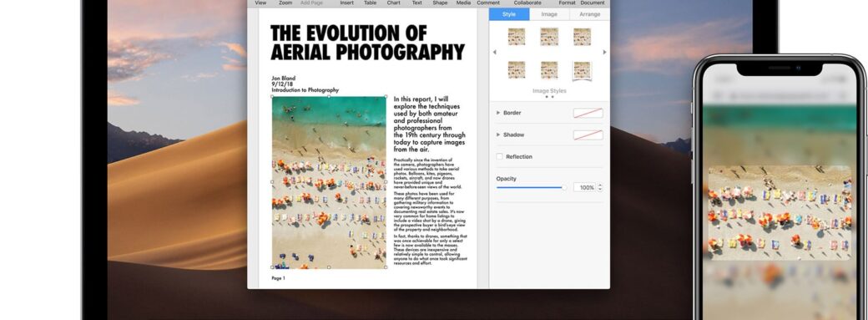Open the Zoom toolbar control
This screenshot has height=320, width=868.
tap(285, 3)
